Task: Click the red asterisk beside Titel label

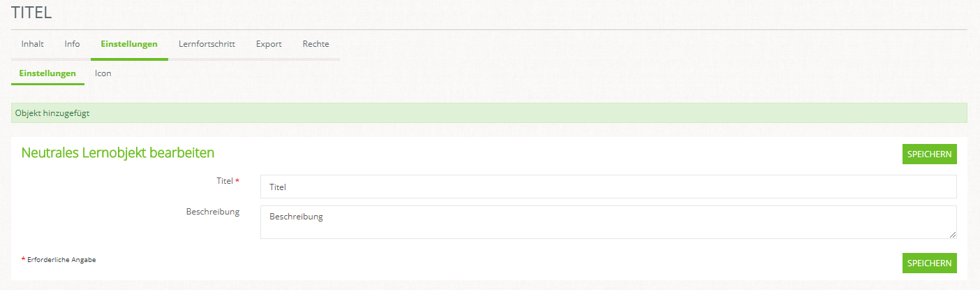Action: [x=237, y=181]
